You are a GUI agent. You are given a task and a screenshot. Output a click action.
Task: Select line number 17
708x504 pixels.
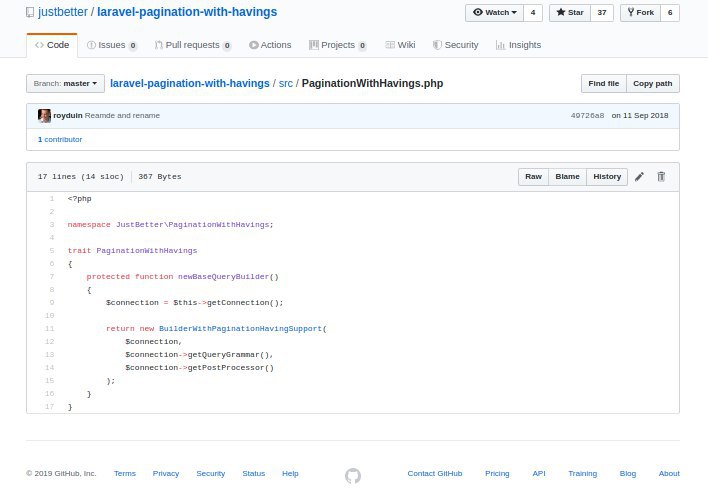[x=50, y=407]
